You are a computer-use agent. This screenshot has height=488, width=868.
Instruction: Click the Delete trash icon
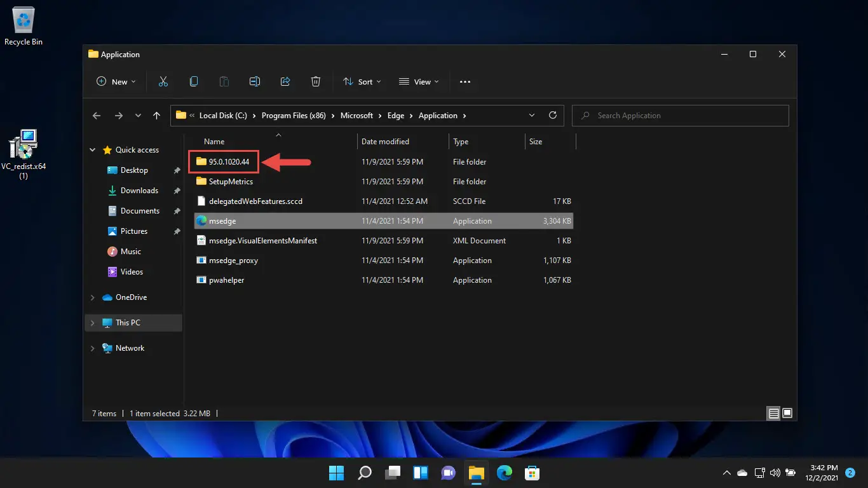point(316,81)
